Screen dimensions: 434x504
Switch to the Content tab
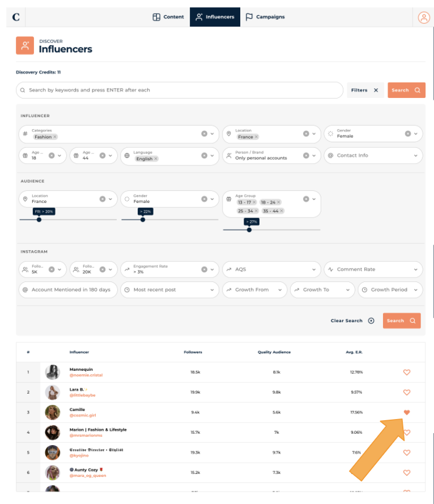coord(168,17)
